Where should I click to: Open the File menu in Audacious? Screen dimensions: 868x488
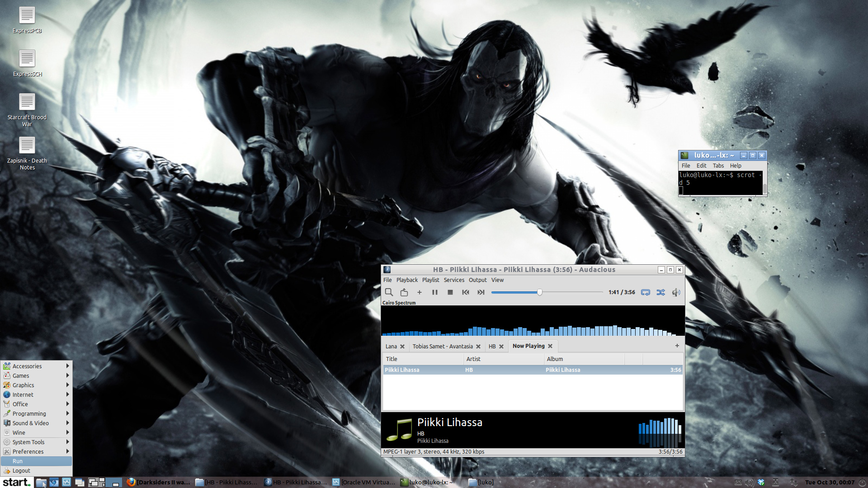click(x=387, y=280)
